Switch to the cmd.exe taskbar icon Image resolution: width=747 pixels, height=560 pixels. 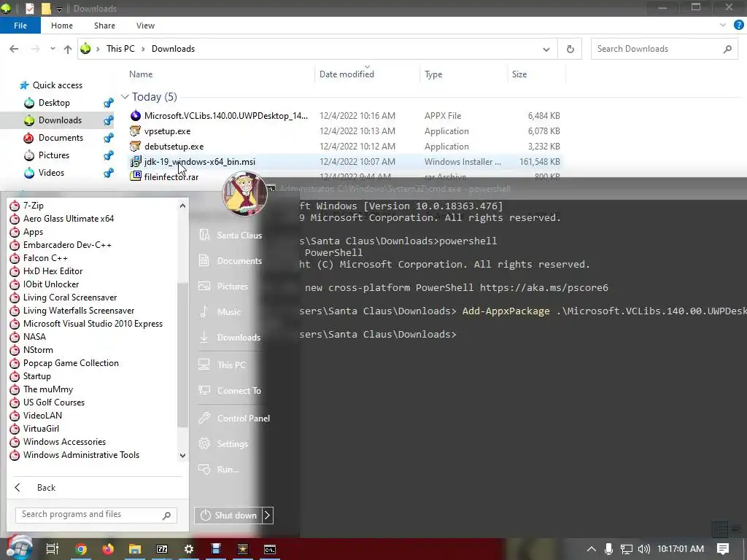[270, 549]
